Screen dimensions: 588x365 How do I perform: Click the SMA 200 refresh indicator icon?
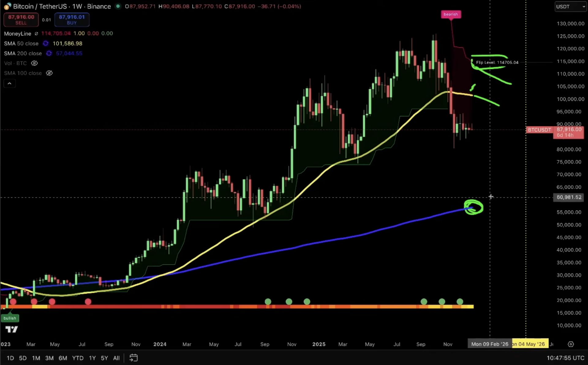point(49,53)
